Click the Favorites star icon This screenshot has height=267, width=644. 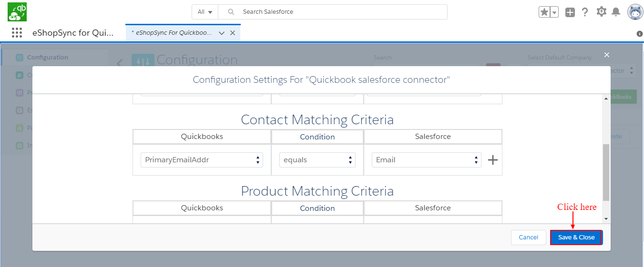click(544, 12)
